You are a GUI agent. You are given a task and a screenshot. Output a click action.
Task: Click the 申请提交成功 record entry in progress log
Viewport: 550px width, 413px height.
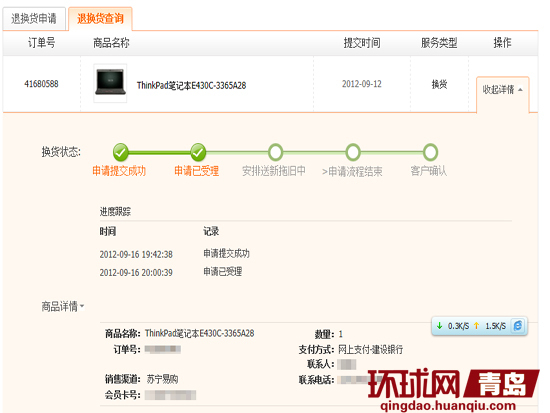[x=226, y=253]
